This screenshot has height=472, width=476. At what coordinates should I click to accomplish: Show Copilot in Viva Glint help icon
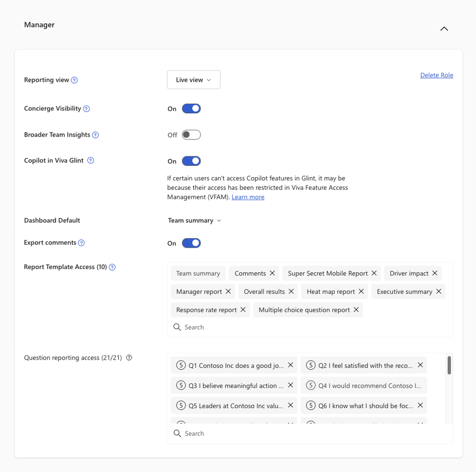tap(90, 160)
